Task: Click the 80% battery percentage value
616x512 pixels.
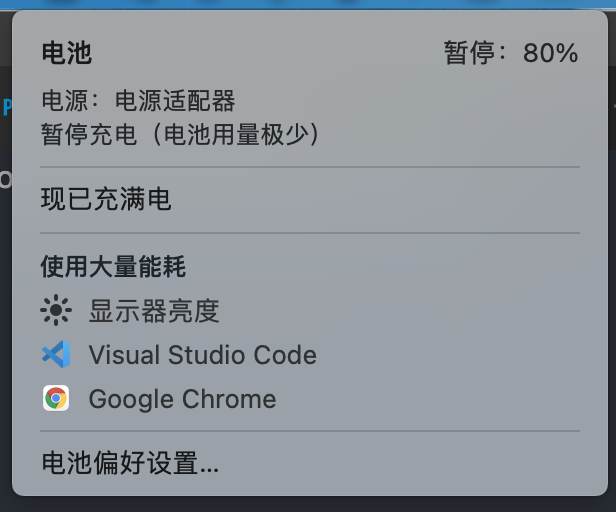Action: point(551,53)
